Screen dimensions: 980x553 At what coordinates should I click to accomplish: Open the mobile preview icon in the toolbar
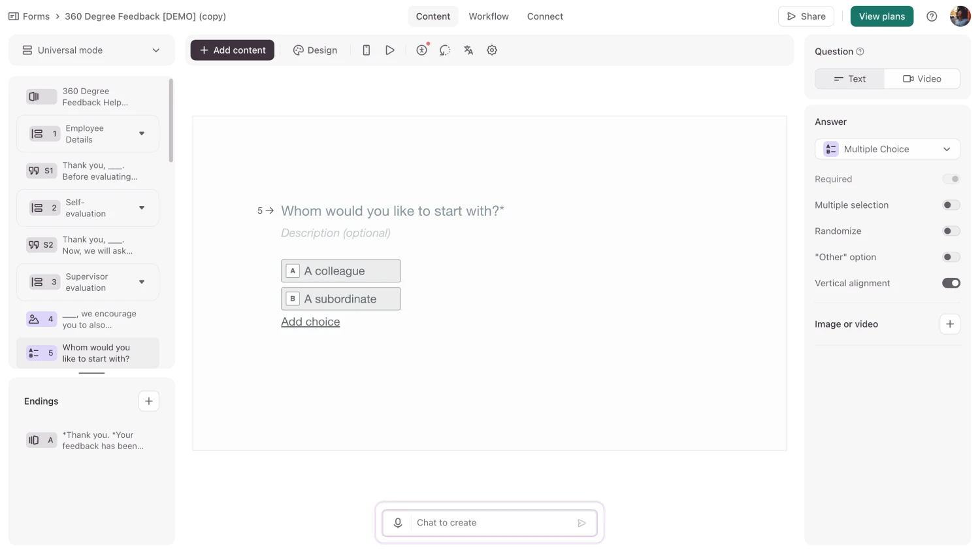(367, 50)
